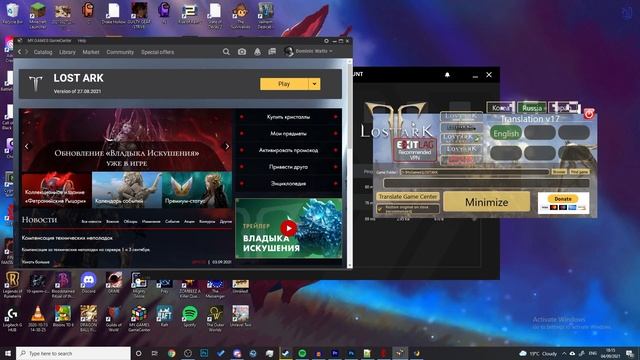Viewport: 640px width, 360px height.
Task: Click Мои предметы link
Action: (288, 133)
